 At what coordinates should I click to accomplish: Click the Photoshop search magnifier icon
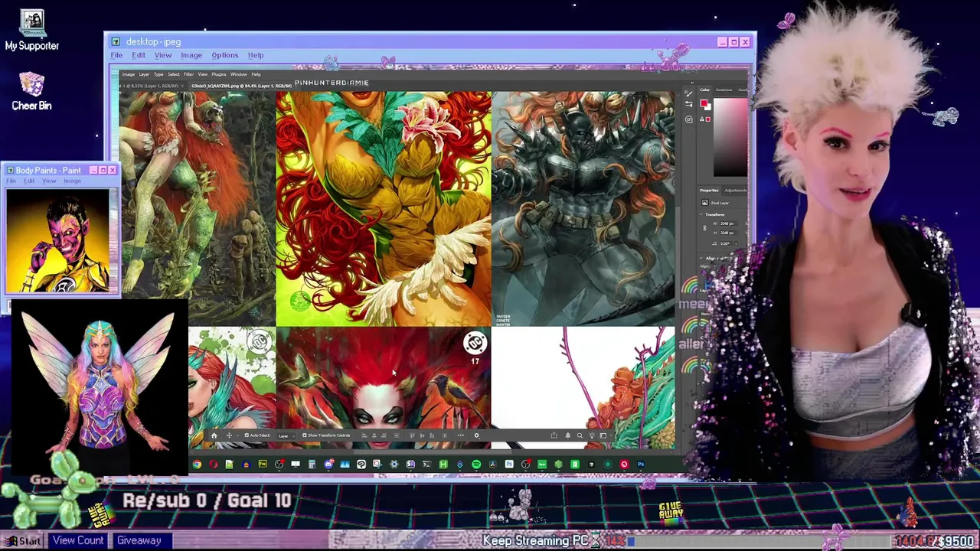(x=580, y=435)
